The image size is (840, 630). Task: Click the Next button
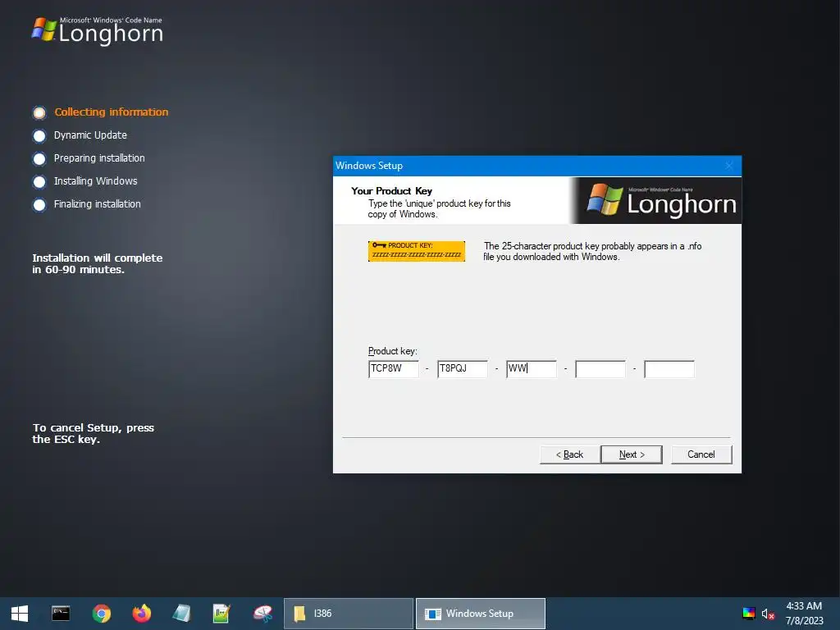[632, 454]
